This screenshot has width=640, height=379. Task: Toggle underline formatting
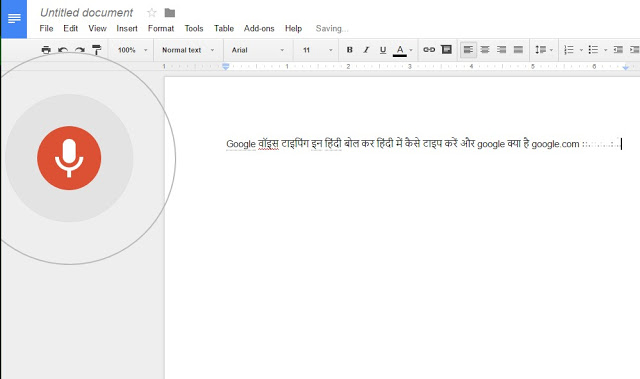[x=383, y=50]
